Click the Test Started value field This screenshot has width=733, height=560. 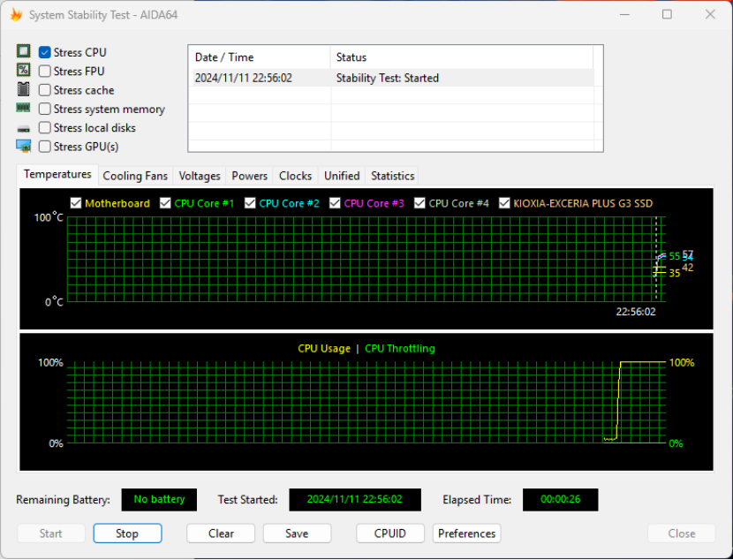tap(355, 499)
